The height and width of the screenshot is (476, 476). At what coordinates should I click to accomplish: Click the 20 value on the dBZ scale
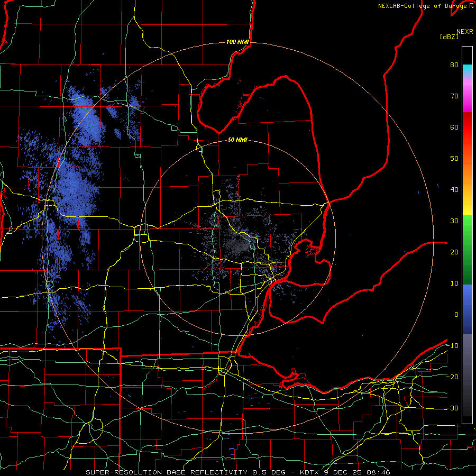pyautogui.click(x=454, y=252)
